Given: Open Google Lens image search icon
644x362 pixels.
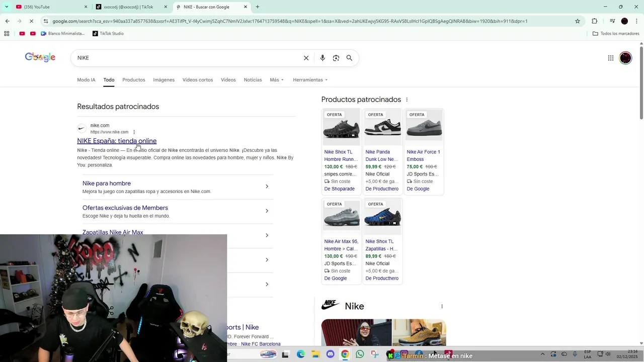Looking at the screenshot, I should (x=336, y=58).
